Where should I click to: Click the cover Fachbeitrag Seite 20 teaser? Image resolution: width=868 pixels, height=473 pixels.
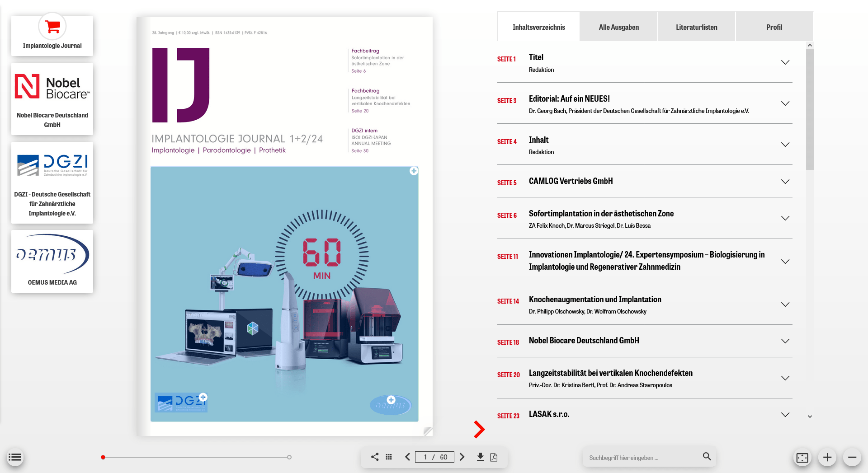[381, 101]
